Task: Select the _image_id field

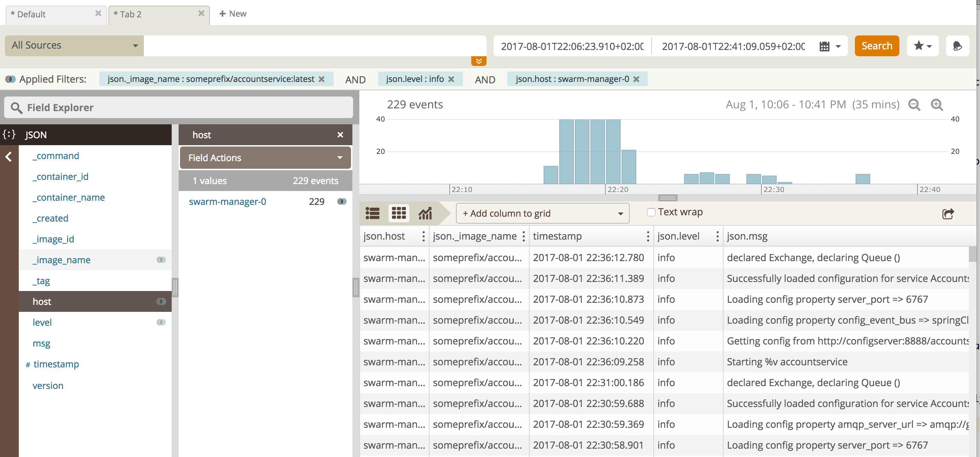Action: 53,239
